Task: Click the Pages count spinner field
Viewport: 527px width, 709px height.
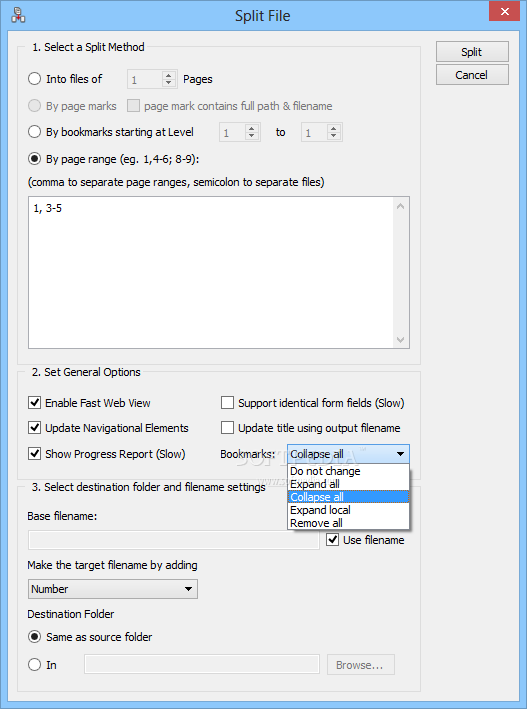Action: tap(152, 80)
